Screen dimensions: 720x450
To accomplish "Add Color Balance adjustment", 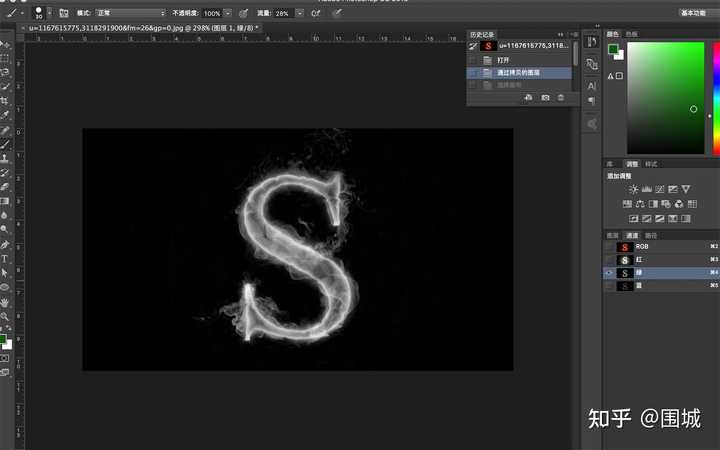I will tap(640, 204).
